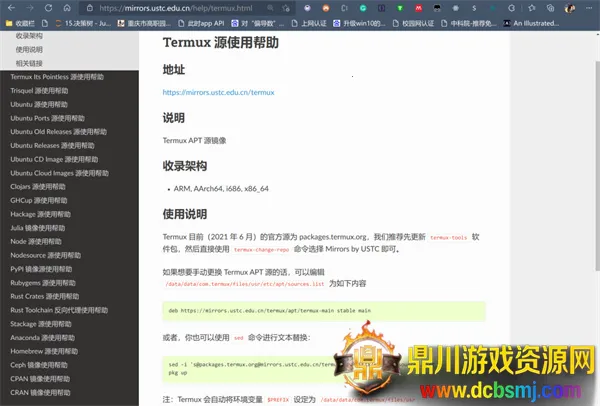Open Ceph 镜像使用帮助 in sidebar
The width and height of the screenshot is (600, 406).
pos(39,365)
